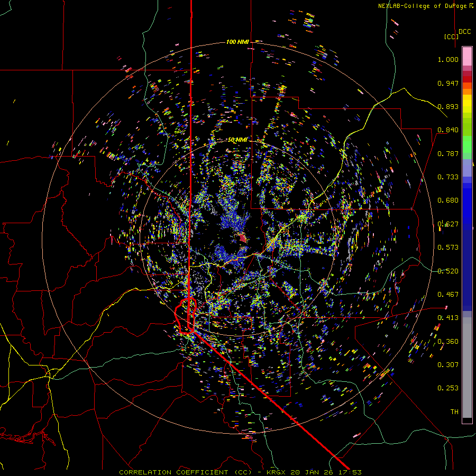The image size is (476, 476).
Task: Click the 0.947 scale value
Action: tap(448, 83)
